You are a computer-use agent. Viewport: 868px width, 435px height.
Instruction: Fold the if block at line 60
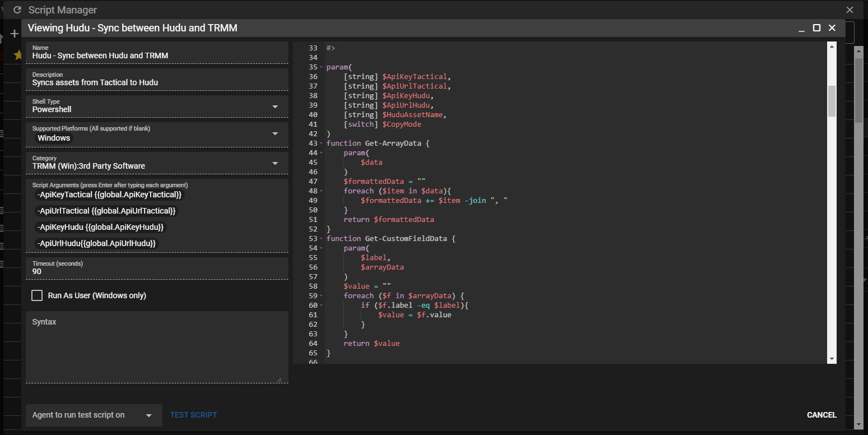(321, 306)
